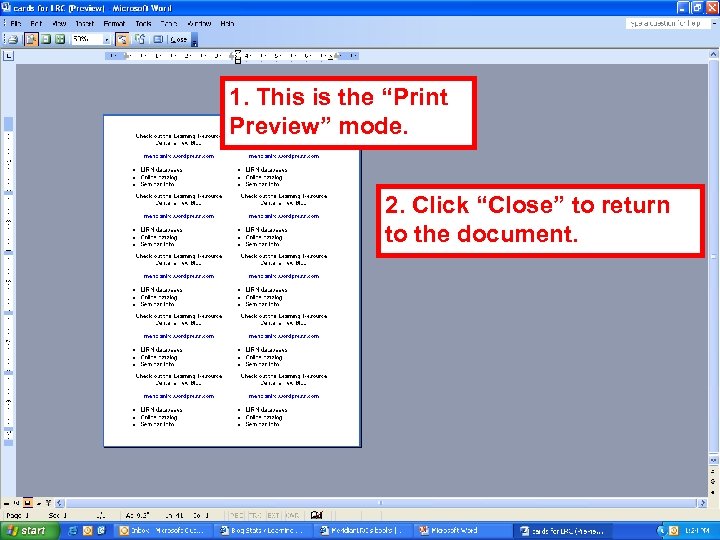The width and height of the screenshot is (720, 540).
Task: Click the Windows Start button
Action: [x=28, y=531]
